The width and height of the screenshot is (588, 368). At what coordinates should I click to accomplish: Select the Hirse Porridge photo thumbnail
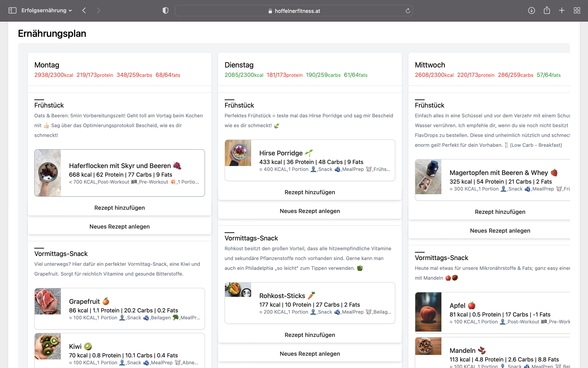pyautogui.click(x=238, y=153)
